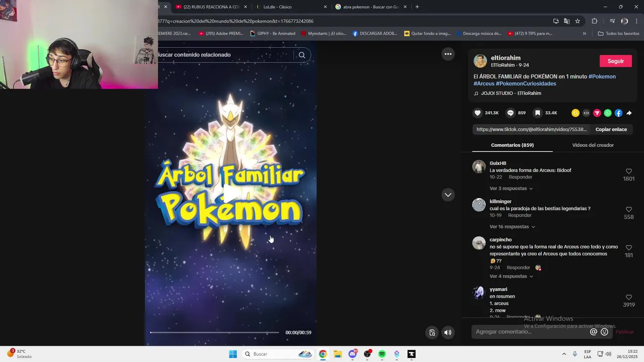
Task: Click the install app icon in address bar
Action: click(556, 21)
